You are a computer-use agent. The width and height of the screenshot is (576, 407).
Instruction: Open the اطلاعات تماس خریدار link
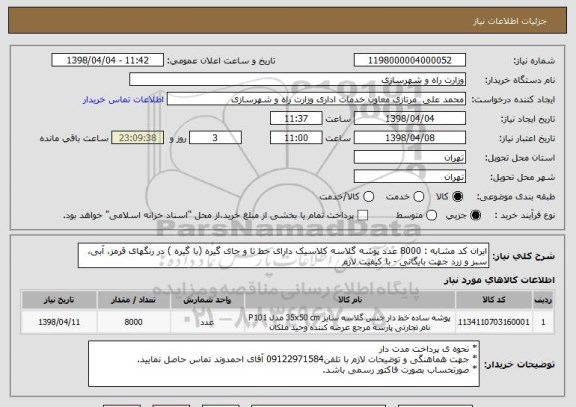(x=123, y=100)
